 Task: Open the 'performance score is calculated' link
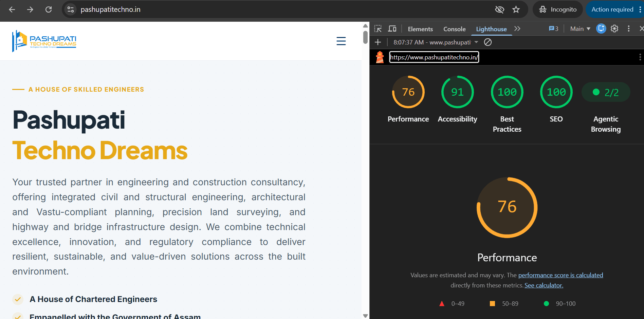coord(561,275)
